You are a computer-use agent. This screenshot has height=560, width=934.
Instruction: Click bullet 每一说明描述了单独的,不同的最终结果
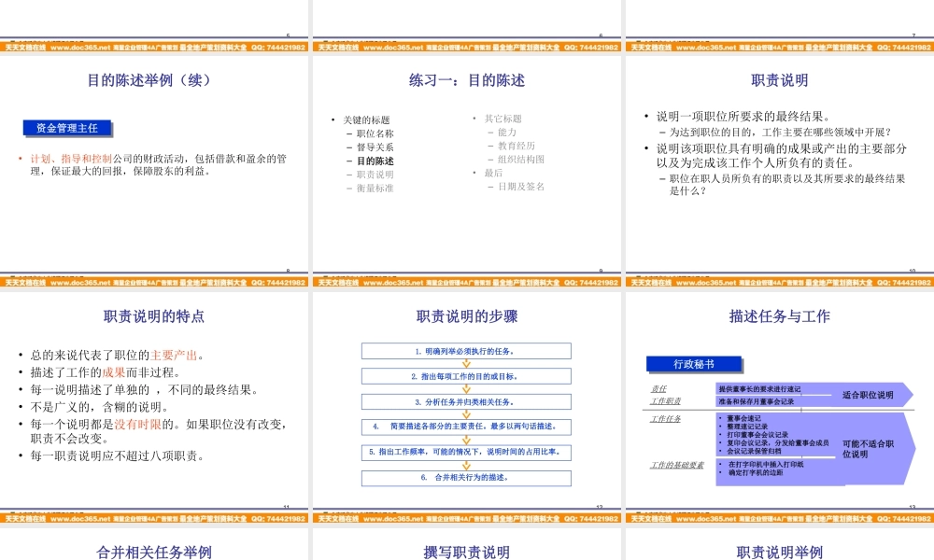point(144,390)
